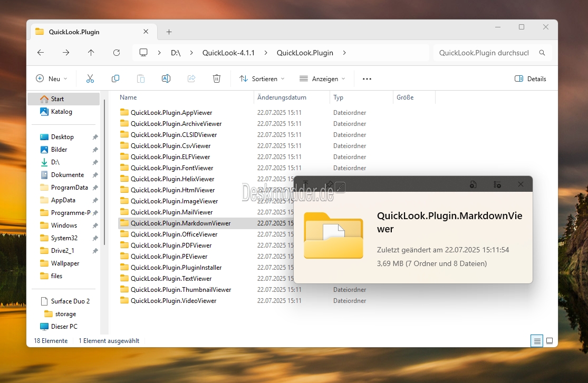This screenshot has width=588, height=383.
Task: Toggle the Details pane button
Action: pos(530,78)
